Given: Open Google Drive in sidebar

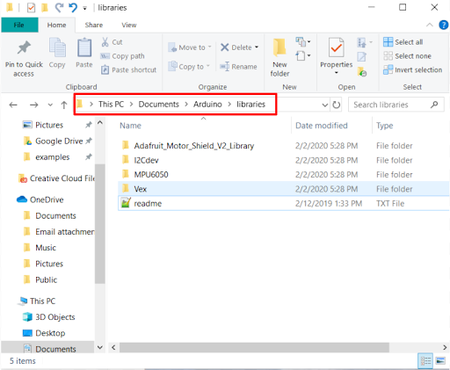Looking at the screenshot, I should (54, 141).
